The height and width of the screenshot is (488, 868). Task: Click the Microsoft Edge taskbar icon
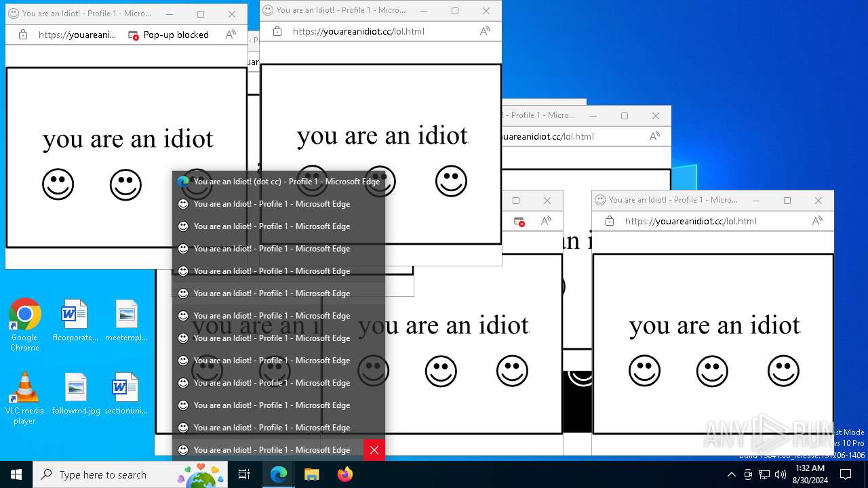279,474
